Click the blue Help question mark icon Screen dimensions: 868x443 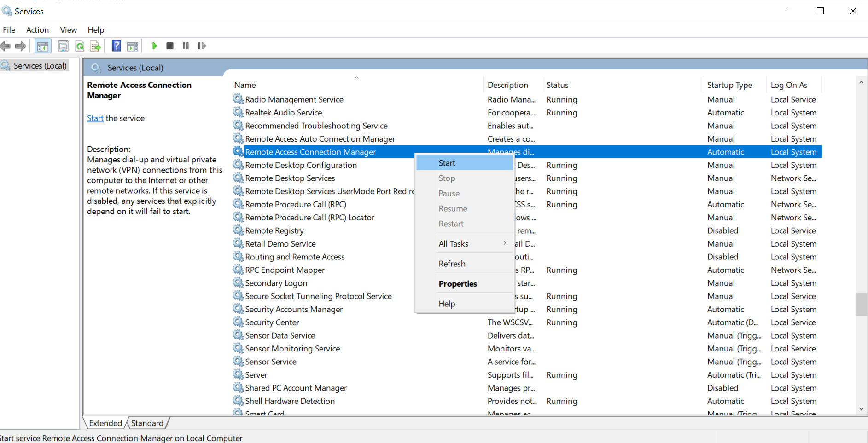pyautogui.click(x=117, y=46)
